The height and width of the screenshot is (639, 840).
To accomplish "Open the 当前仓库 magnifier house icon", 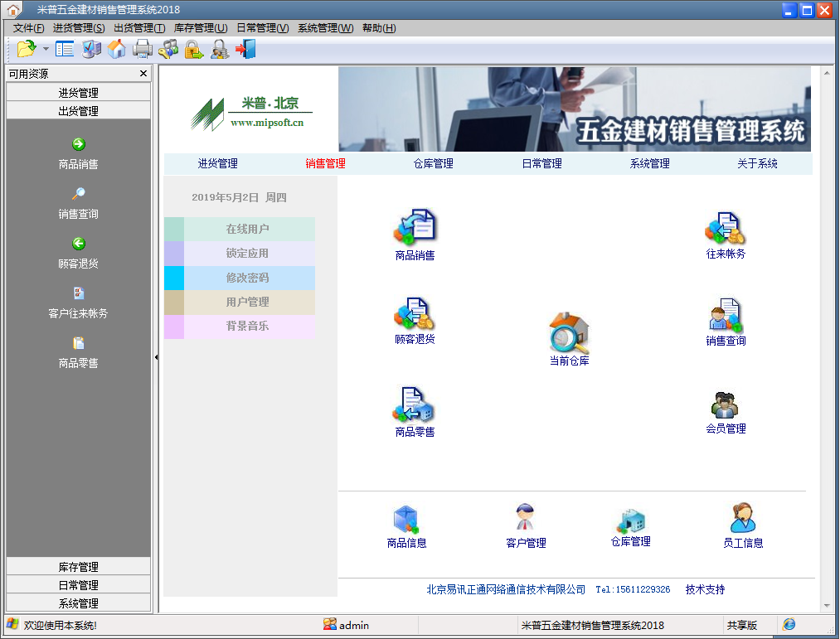I will [x=569, y=333].
